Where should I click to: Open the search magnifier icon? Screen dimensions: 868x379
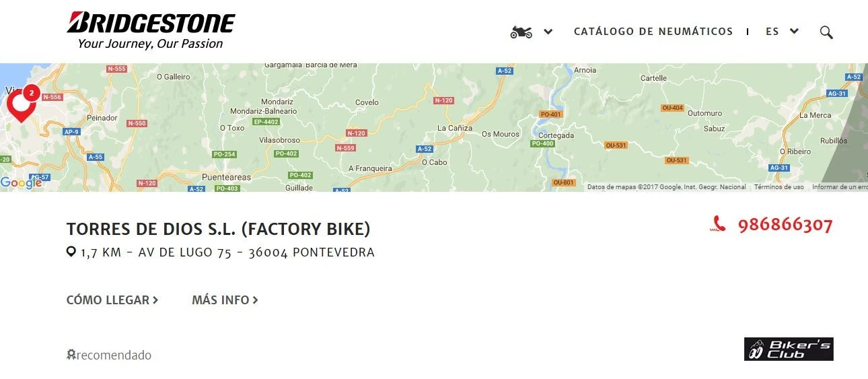click(x=826, y=32)
